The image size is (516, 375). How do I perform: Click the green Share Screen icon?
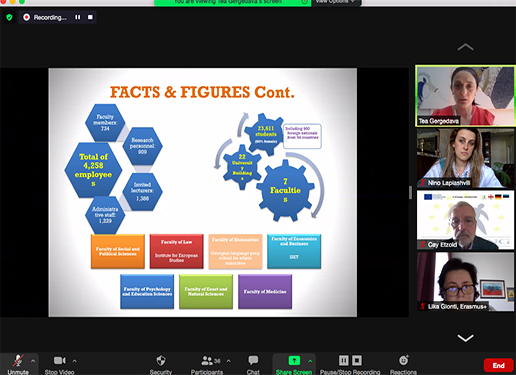tap(294, 360)
